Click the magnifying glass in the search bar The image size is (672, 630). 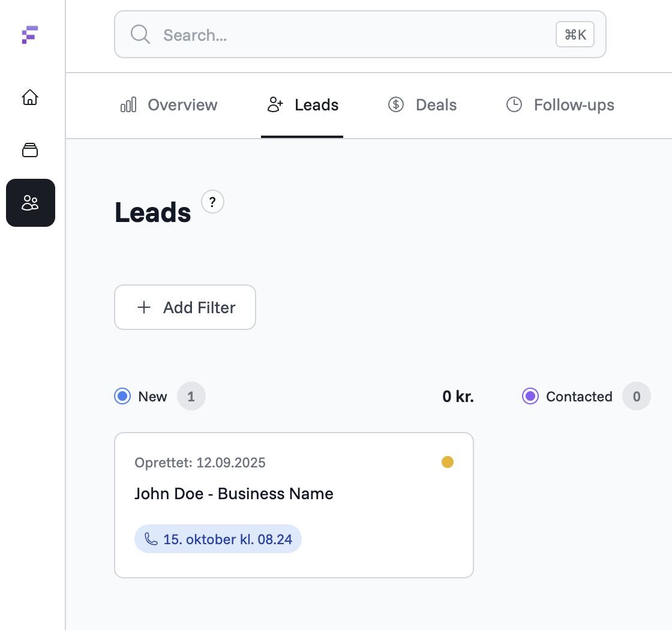pos(140,34)
